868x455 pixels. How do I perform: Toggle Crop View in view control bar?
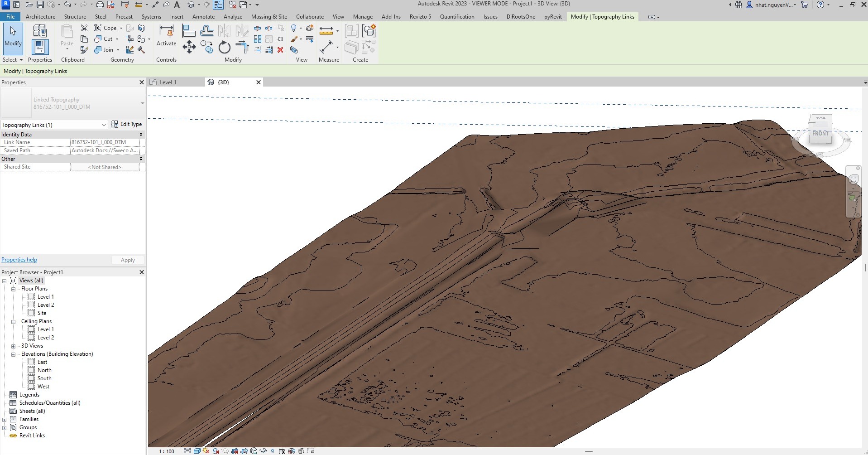click(x=235, y=451)
